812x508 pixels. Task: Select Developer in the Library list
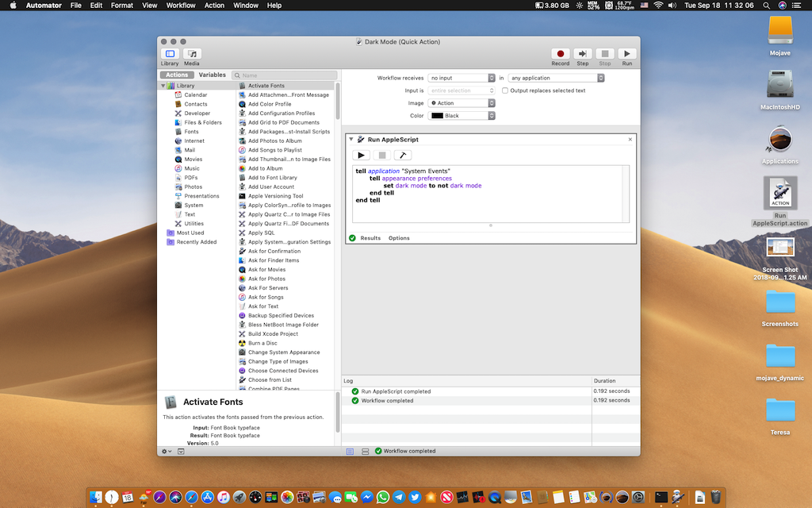pos(197,114)
